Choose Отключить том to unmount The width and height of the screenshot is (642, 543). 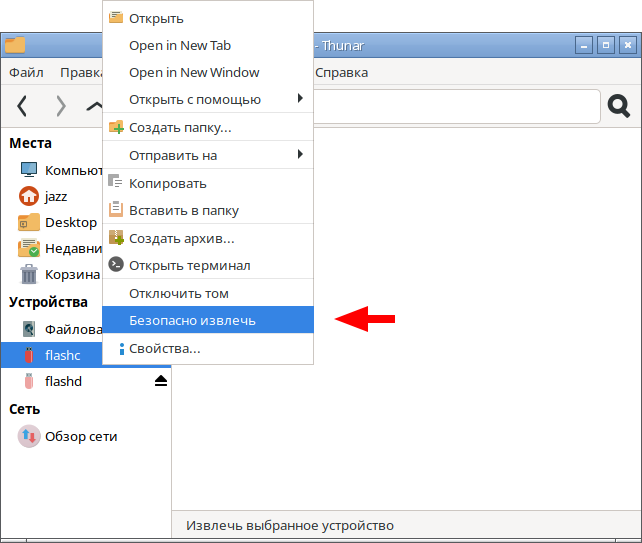click(x=208, y=294)
